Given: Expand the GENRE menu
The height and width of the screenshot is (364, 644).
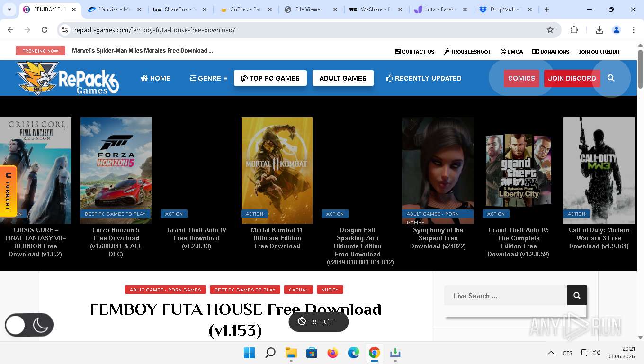Looking at the screenshot, I should click(209, 78).
